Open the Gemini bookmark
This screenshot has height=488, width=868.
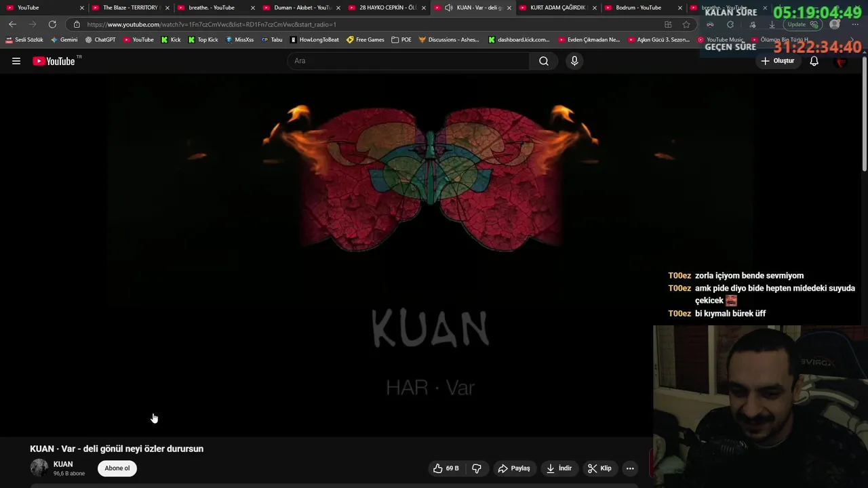[64, 40]
